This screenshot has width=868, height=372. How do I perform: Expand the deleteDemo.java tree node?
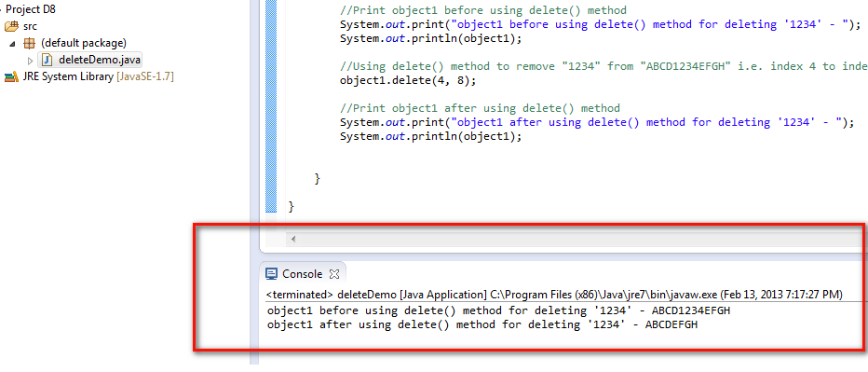click(x=31, y=60)
